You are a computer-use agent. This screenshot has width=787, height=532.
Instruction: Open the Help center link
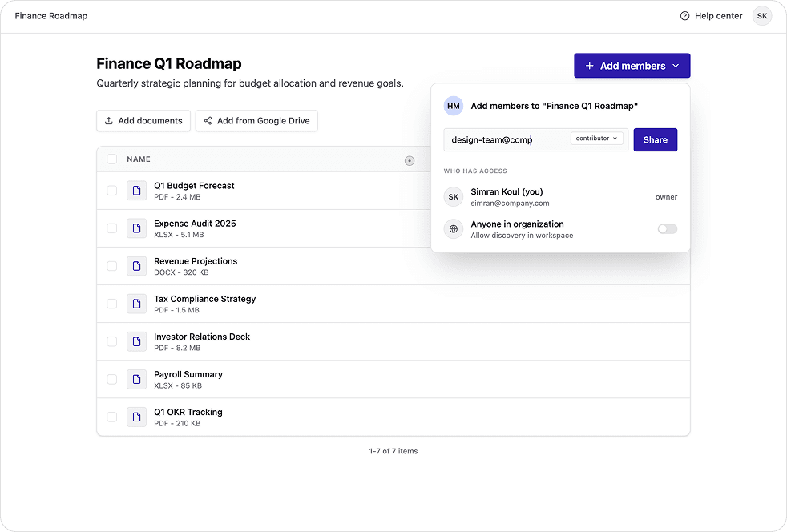pos(711,16)
